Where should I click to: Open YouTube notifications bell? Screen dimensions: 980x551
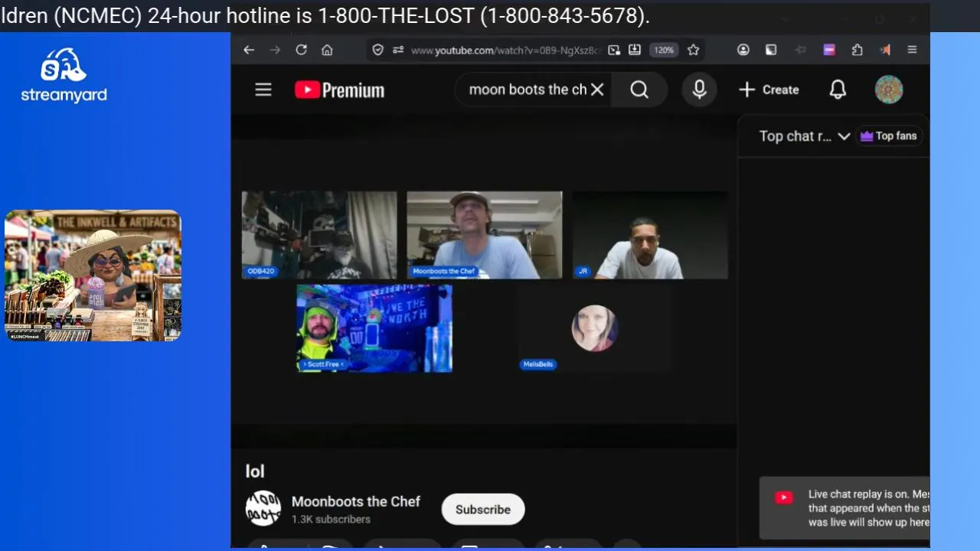click(x=838, y=90)
